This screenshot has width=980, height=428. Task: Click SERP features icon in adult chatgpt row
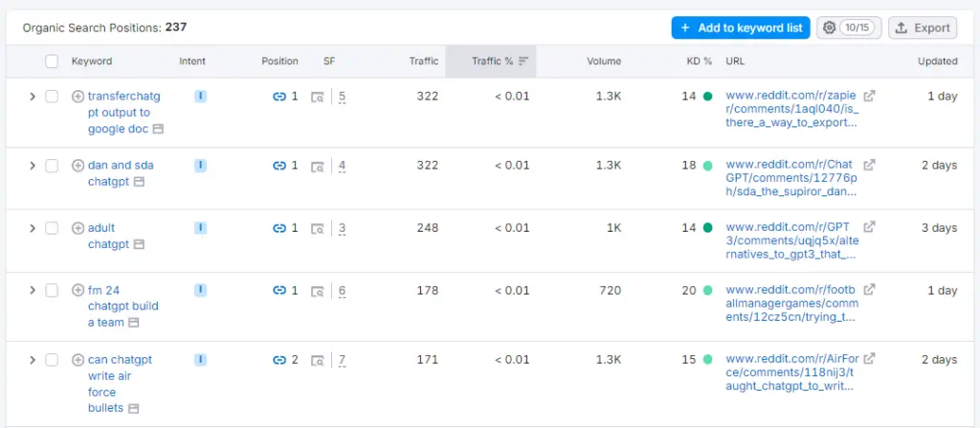pos(318,229)
